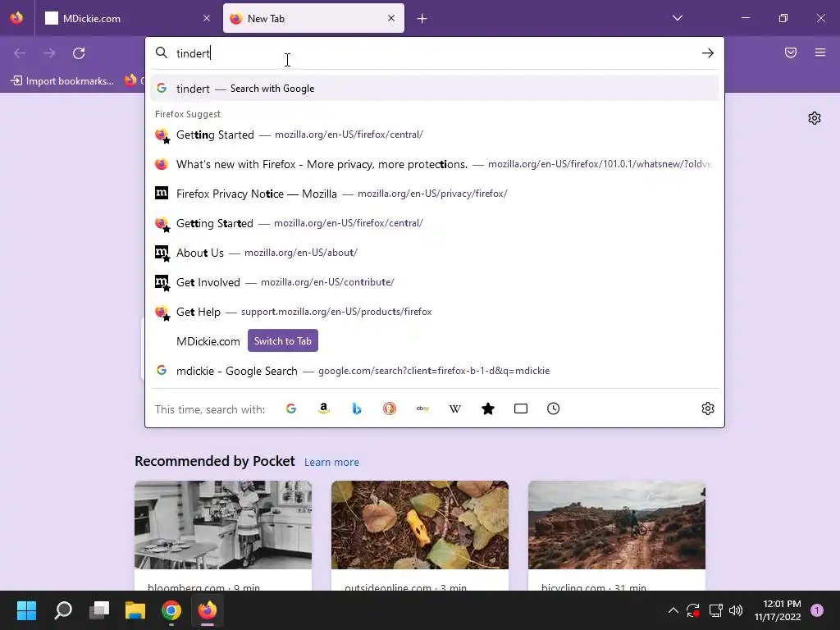Open first Getting Started suggestion
This screenshot has height=630, width=840.
pos(435,135)
